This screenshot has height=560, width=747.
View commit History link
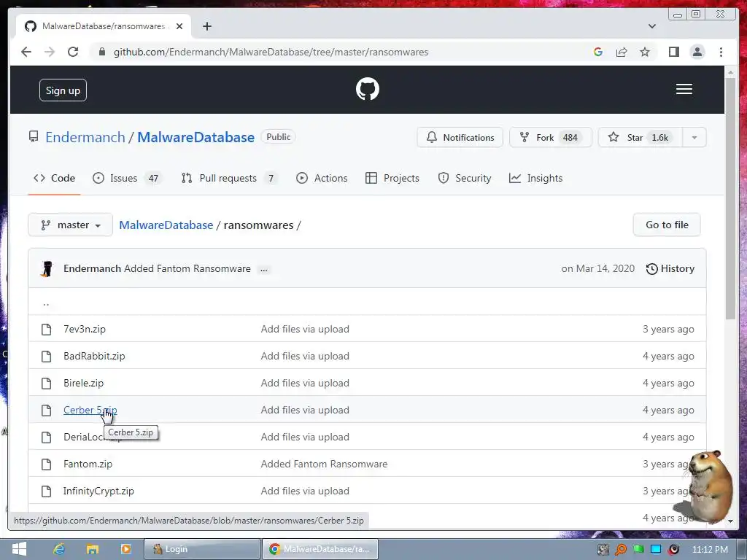tap(670, 268)
